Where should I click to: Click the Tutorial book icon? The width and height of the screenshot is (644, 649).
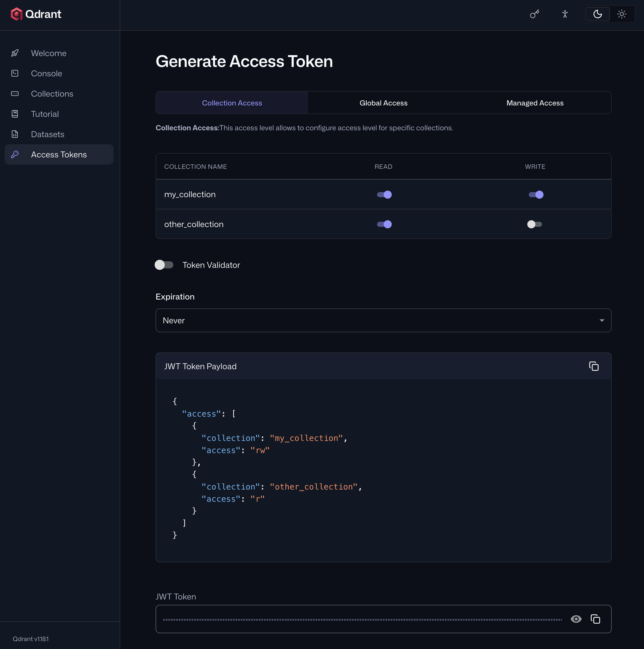coord(15,114)
